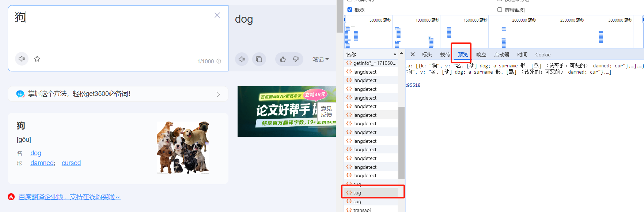Click the 1500000 毫秒 timeline marker
This screenshot has height=212, width=644.
pyautogui.click(x=476, y=20)
